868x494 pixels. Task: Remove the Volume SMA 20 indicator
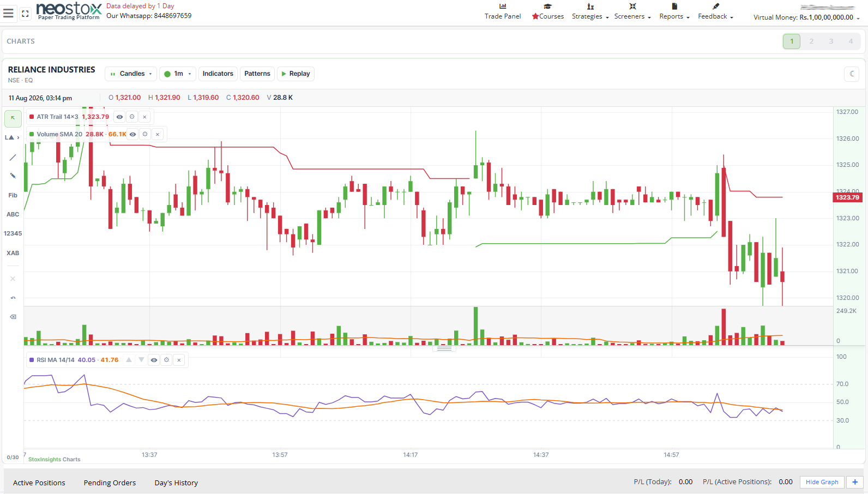coord(158,134)
